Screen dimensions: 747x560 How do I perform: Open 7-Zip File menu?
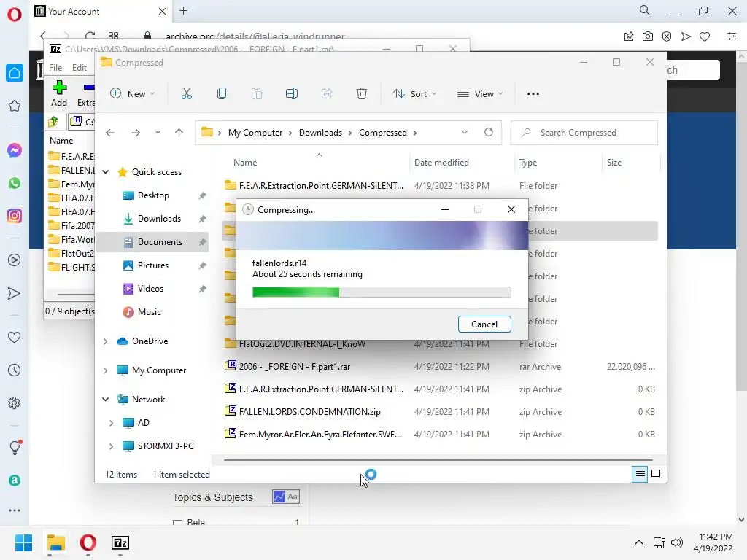pyautogui.click(x=55, y=68)
